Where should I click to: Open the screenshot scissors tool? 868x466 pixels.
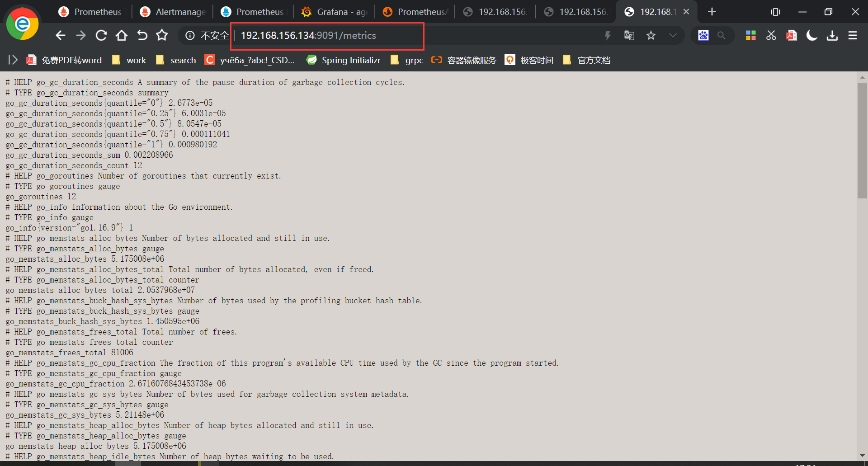pos(771,35)
